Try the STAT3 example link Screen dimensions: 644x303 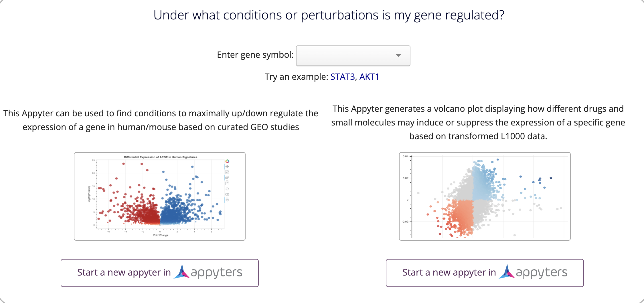342,77
